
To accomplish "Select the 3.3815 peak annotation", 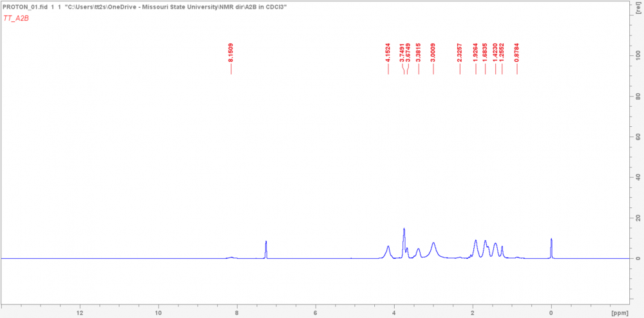I will [x=418, y=51].
